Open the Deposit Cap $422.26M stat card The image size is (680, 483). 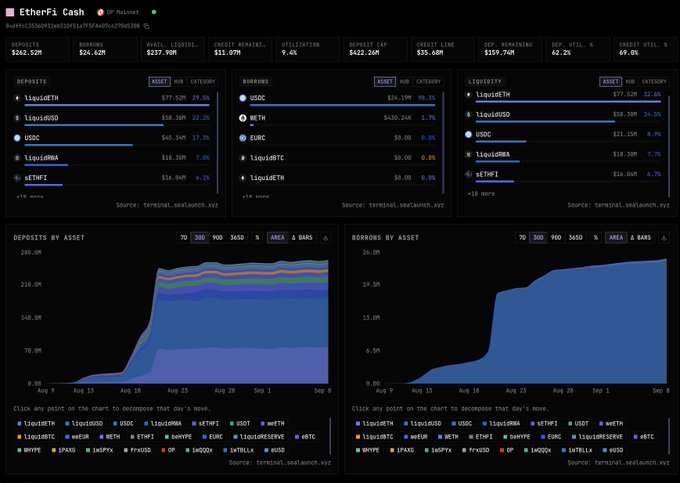[x=375, y=49]
